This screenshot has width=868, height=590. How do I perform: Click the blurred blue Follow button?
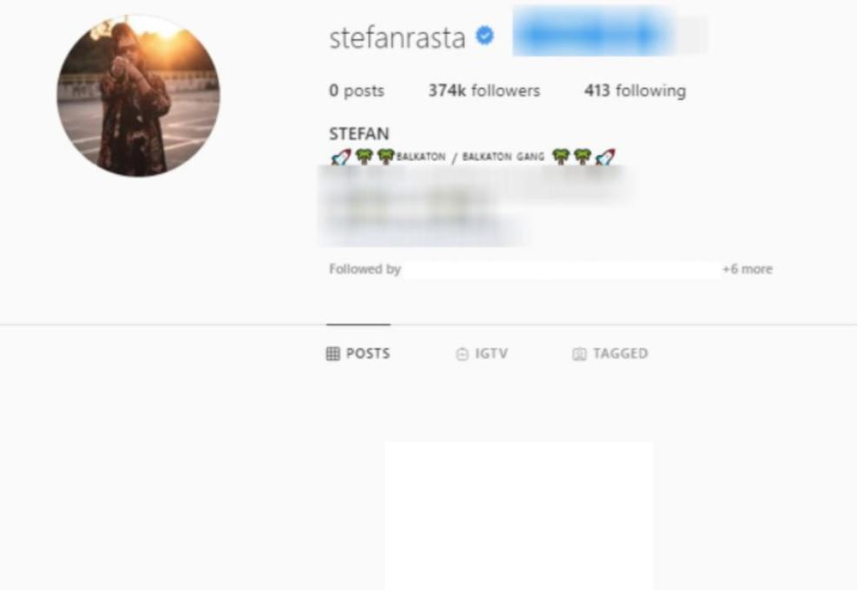(594, 33)
